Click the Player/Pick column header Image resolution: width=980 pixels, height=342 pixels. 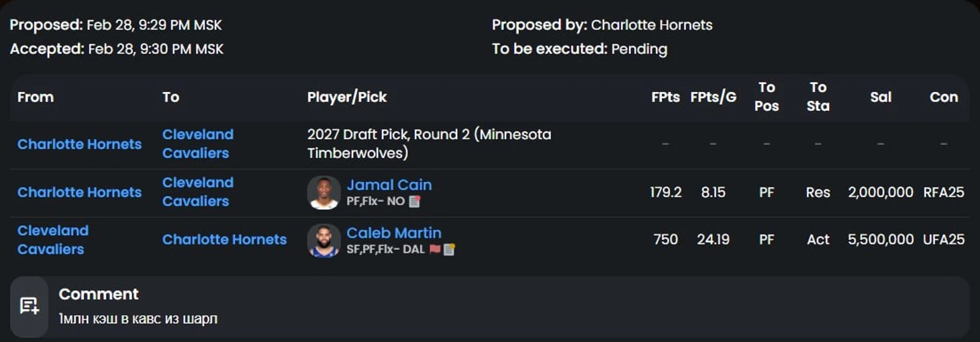pos(347,97)
